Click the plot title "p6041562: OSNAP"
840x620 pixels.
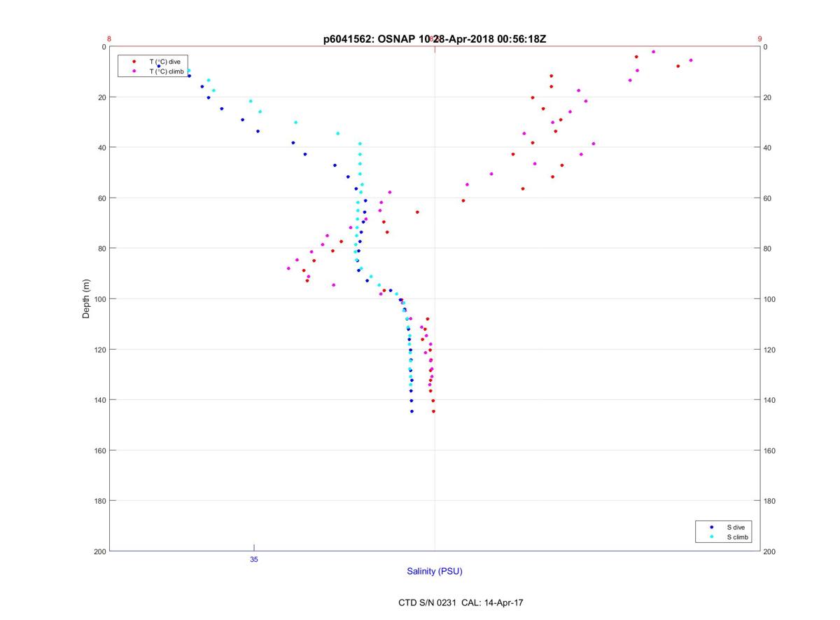[369, 39]
